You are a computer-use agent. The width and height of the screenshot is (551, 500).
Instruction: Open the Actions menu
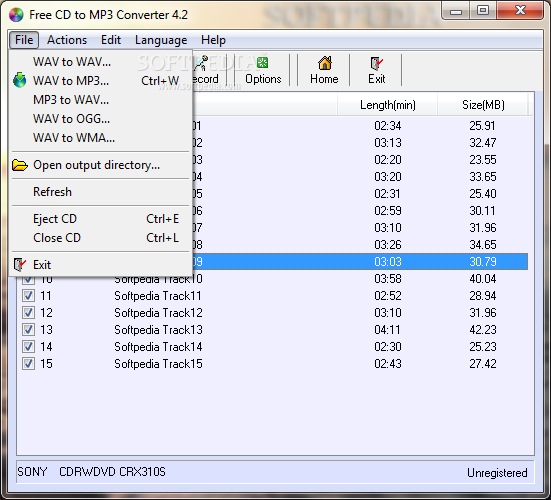[67, 40]
